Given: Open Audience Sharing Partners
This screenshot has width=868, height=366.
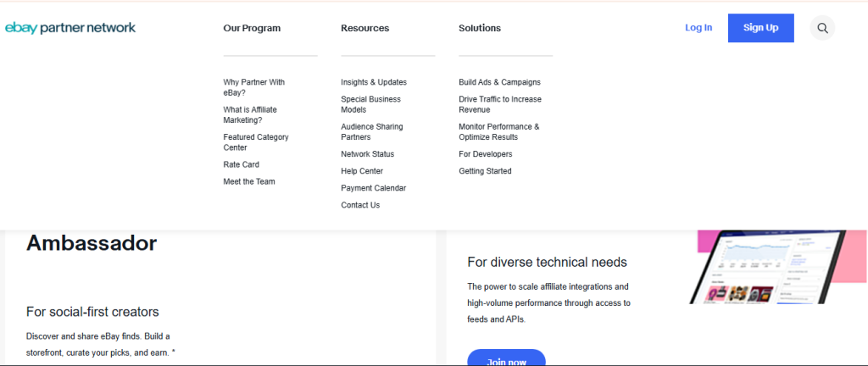Looking at the screenshot, I should 372,131.
